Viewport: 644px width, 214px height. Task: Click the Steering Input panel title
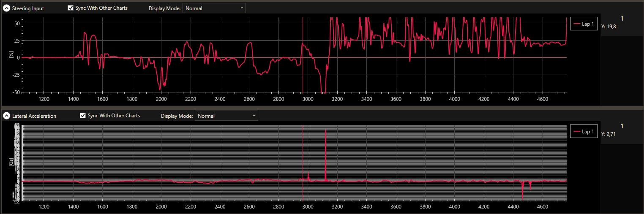(28, 8)
